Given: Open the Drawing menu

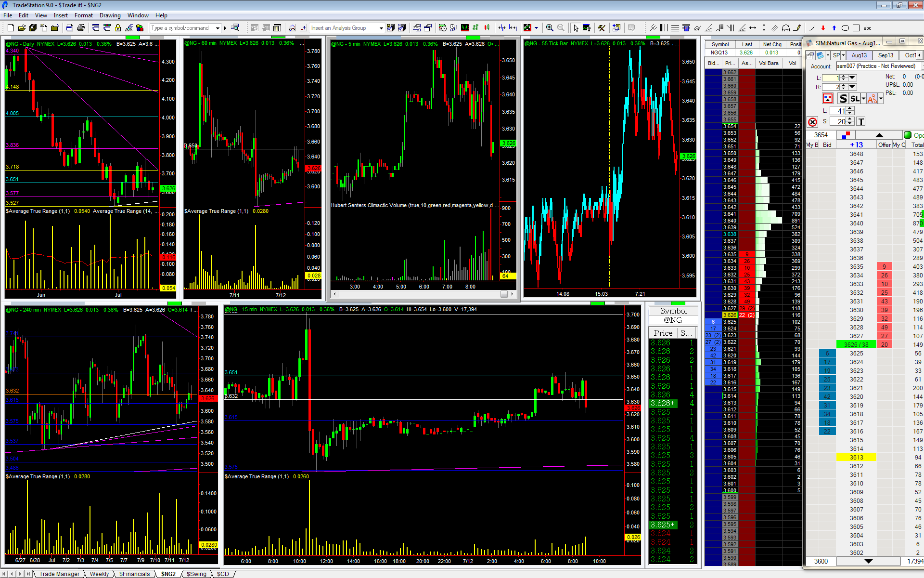Looking at the screenshot, I should click(x=110, y=15).
